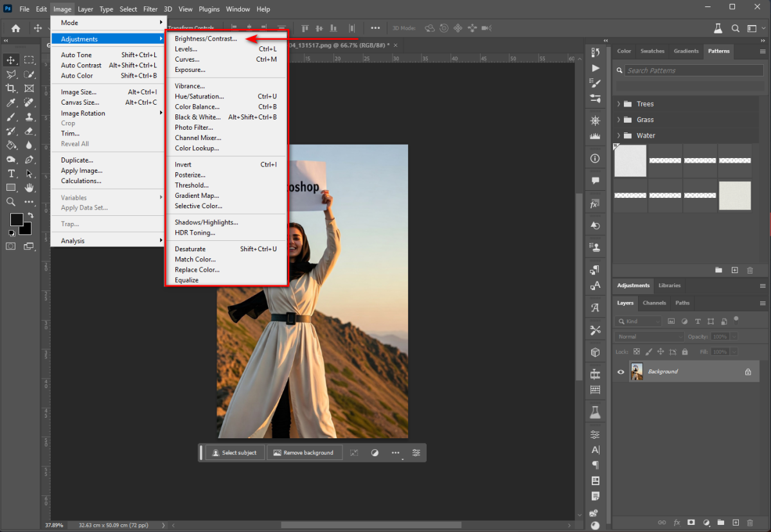771x532 pixels.
Task: Open the Info panel icon
Action: pyautogui.click(x=596, y=158)
